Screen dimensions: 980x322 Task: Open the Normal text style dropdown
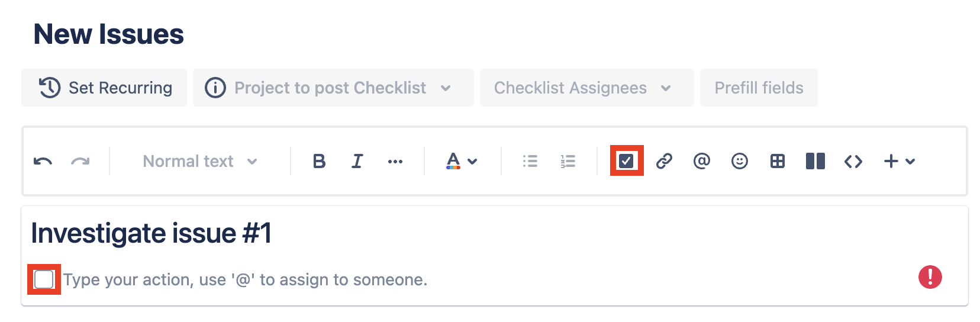[x=200, y=161]
